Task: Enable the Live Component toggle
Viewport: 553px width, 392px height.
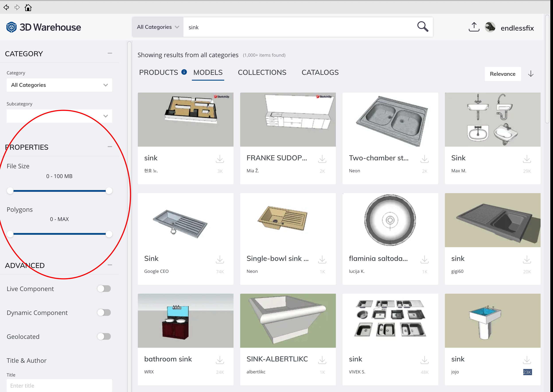Action: point(104,289)
